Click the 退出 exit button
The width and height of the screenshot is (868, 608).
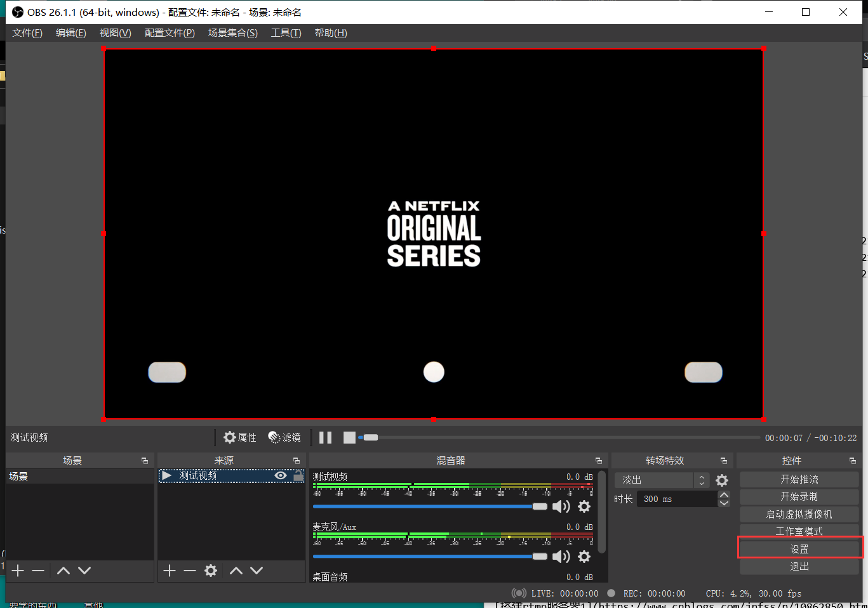799,567
